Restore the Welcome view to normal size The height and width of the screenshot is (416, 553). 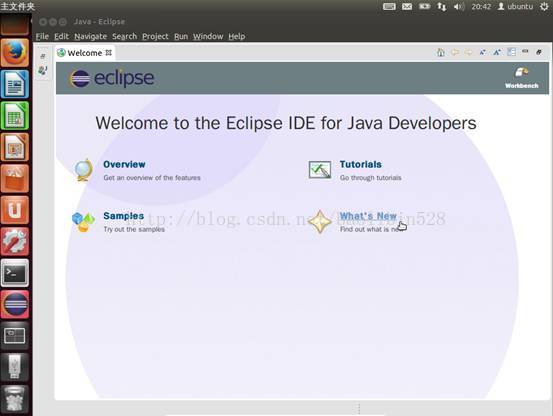click(539, 52)
